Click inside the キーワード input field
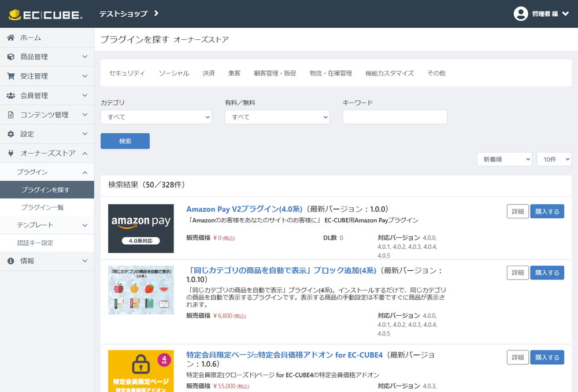 tap(395, 117)
